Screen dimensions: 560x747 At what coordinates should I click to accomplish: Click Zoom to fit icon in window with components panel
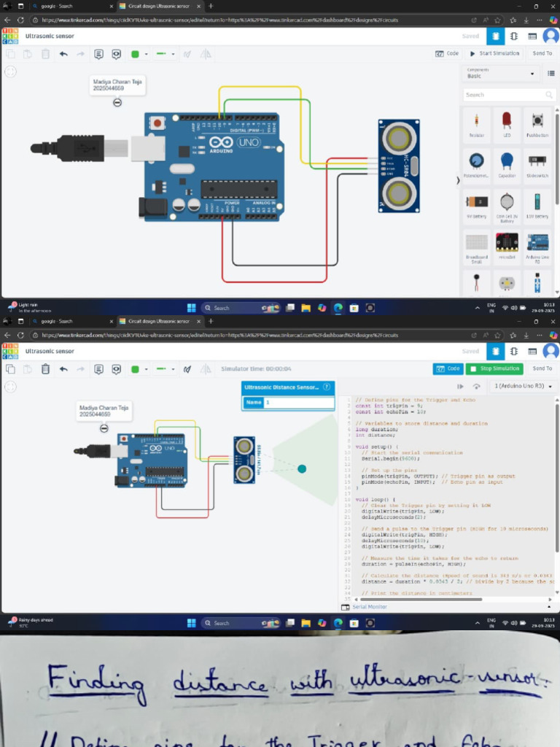click(x=10, y=71)
